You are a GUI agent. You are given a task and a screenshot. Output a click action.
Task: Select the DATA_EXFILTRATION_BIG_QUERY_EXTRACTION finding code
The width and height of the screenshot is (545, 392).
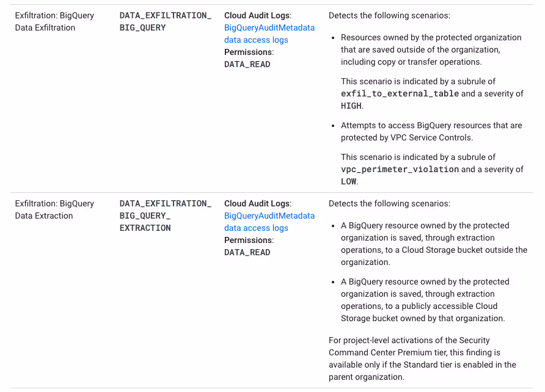[x=165, y=216]
